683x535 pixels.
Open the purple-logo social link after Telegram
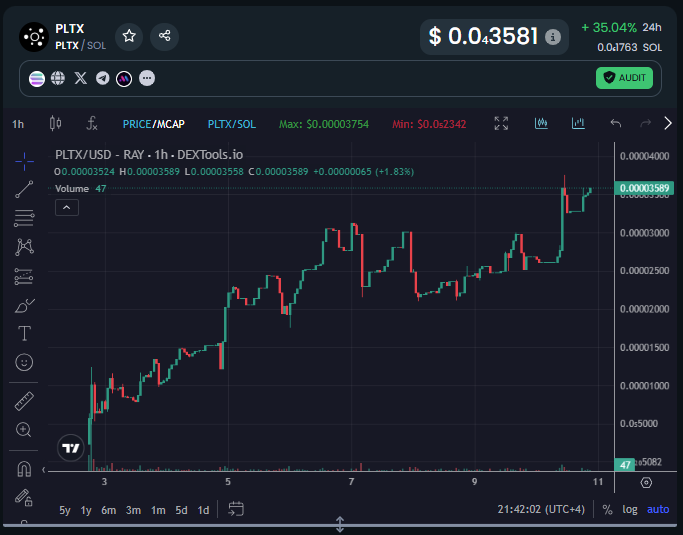click(x=124, y=78)
